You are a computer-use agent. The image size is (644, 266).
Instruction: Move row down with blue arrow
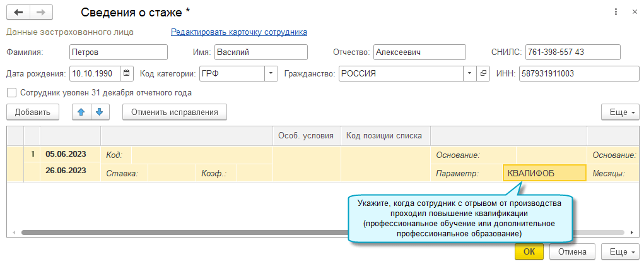[100, 112]
